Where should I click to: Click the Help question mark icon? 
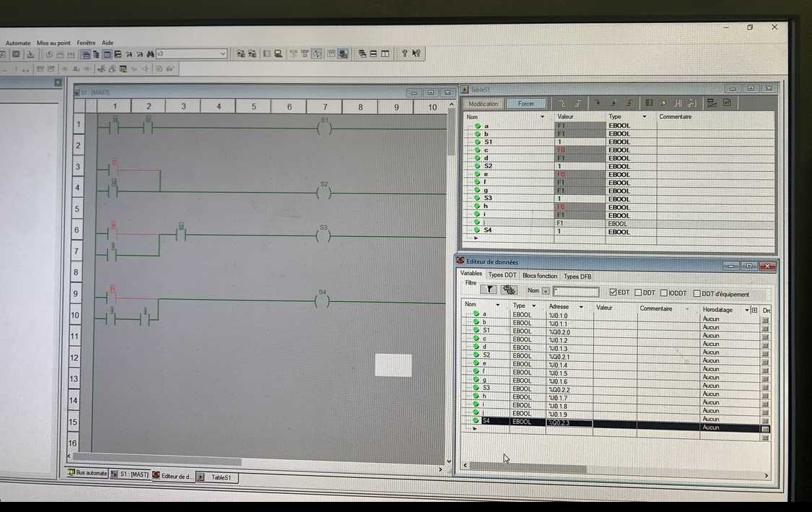pyautogui.click(x=404, y=53)
